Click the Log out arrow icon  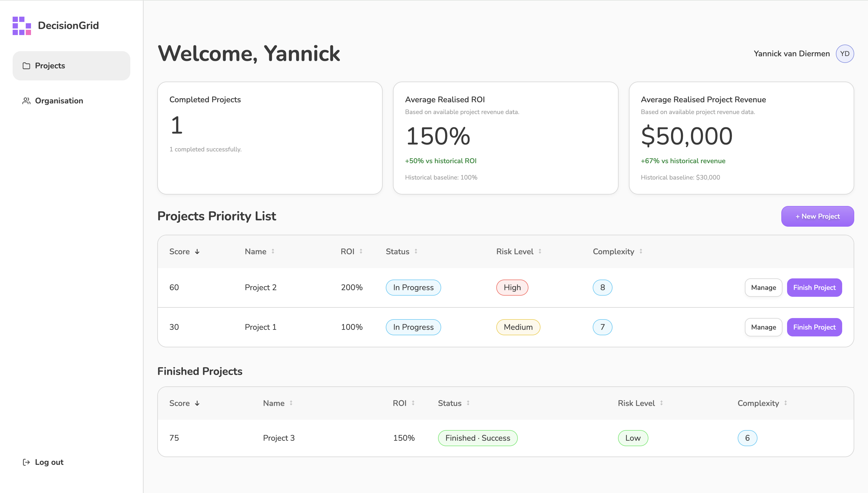(x=26, y=462)
